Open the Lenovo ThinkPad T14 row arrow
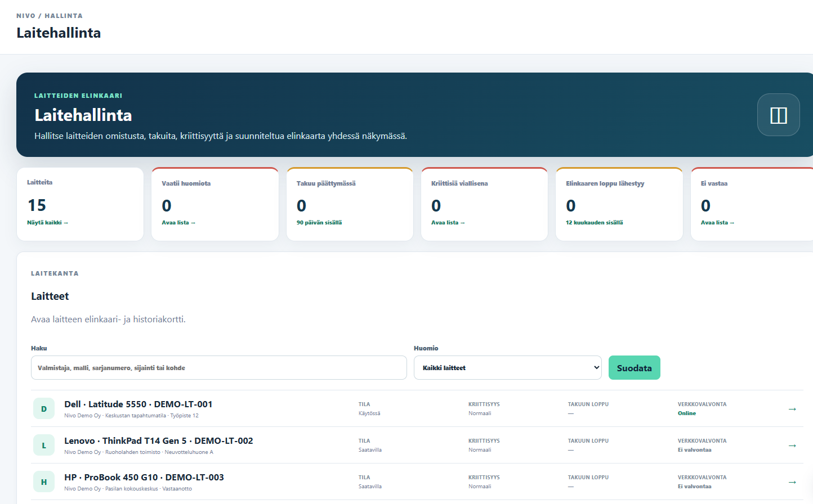 click(x=792, y=445)
